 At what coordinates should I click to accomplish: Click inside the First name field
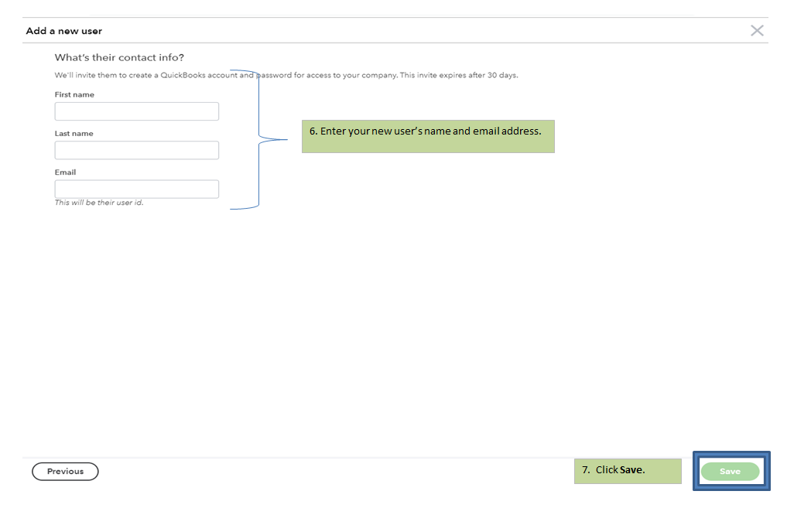pos(136,111)
